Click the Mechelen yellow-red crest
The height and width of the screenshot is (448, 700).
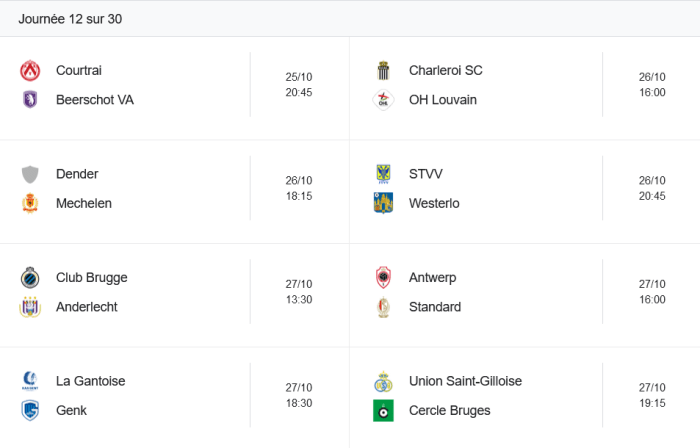30,203
